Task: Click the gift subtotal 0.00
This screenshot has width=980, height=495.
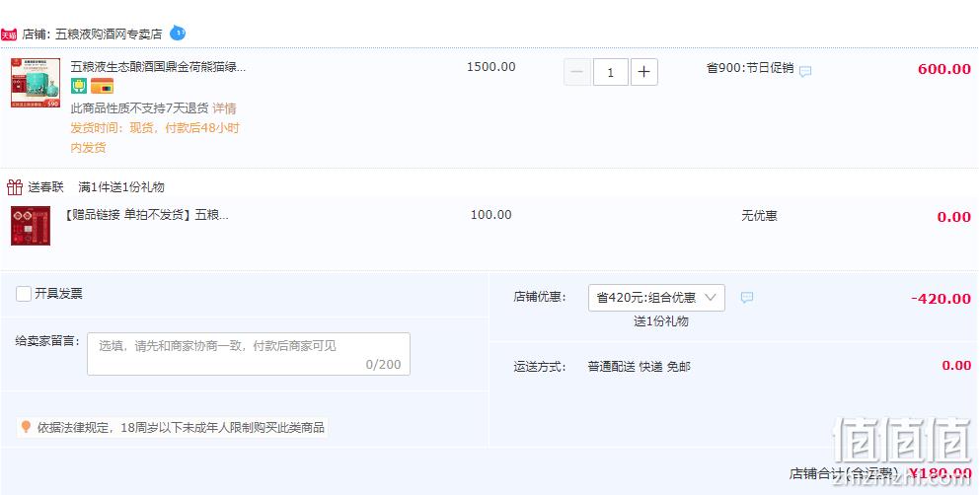Action: pos(953,217)
